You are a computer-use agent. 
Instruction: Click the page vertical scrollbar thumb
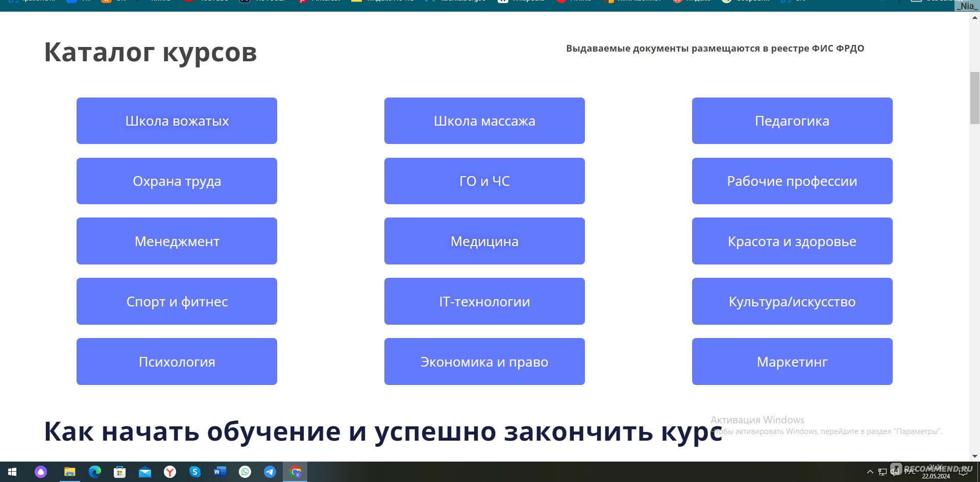point(974,98)
